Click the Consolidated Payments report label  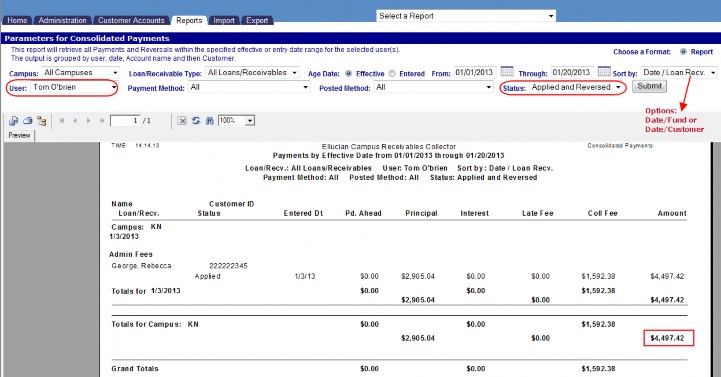click(x=620, y=146)
